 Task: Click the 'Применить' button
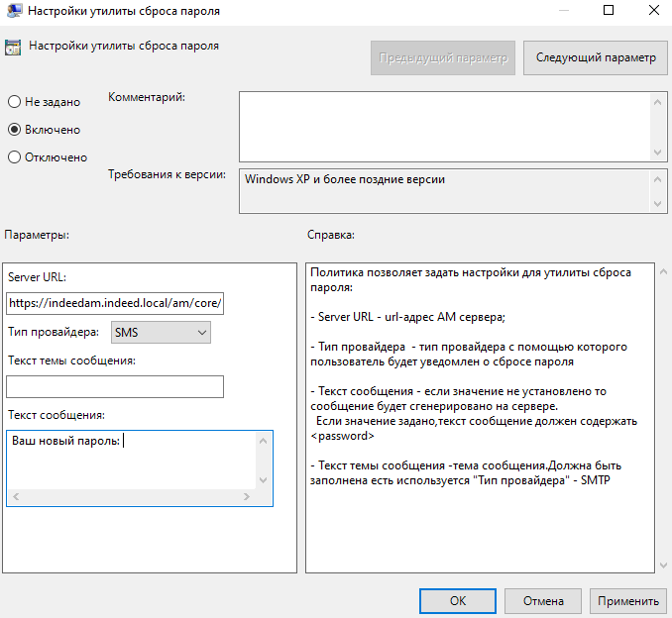pos(627,600)
